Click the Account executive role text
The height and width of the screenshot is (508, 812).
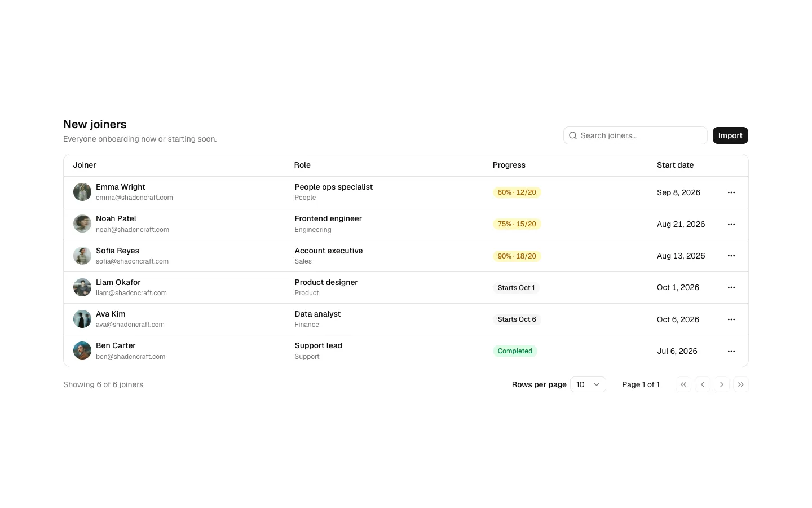329,251
